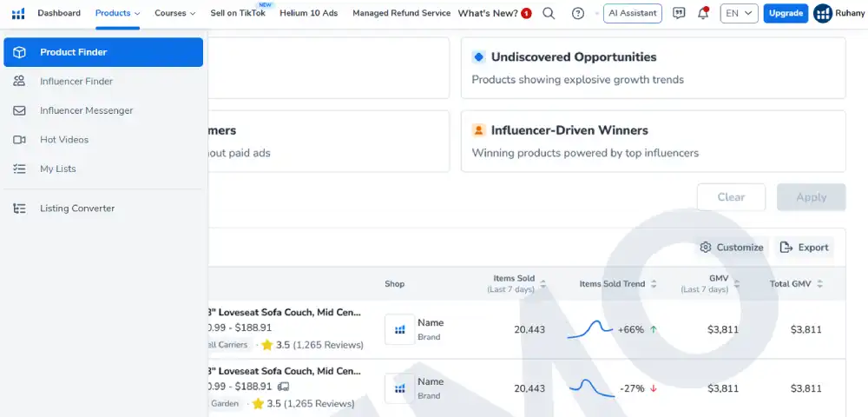The image size is (868, 417).
Task: Click the red down arrow beside -27%
Action: (x=654, y=388)
